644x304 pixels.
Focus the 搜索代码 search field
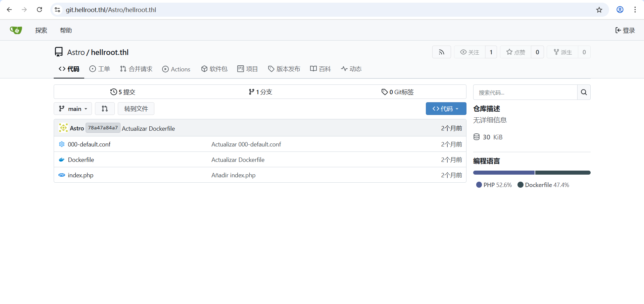(525, 92)
